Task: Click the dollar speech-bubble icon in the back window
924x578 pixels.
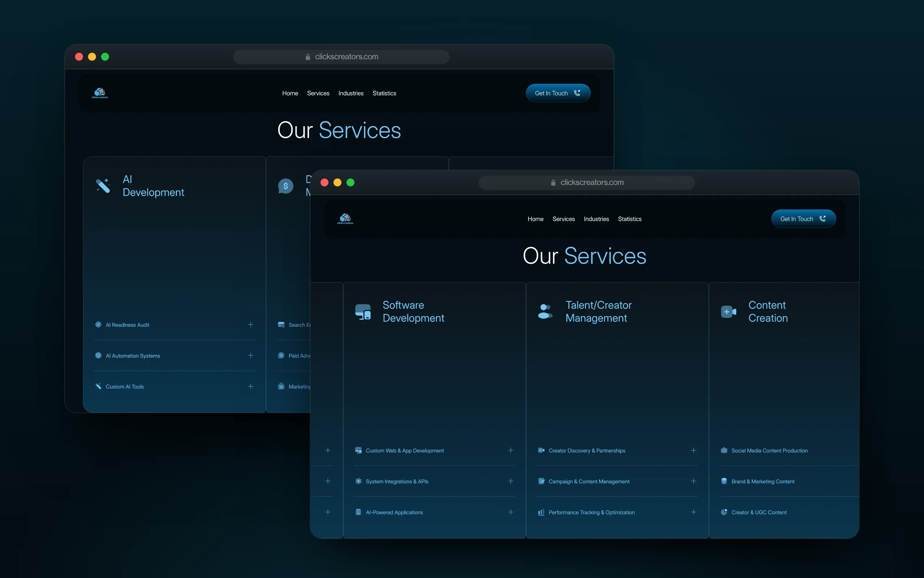Action: coord(286,186)
